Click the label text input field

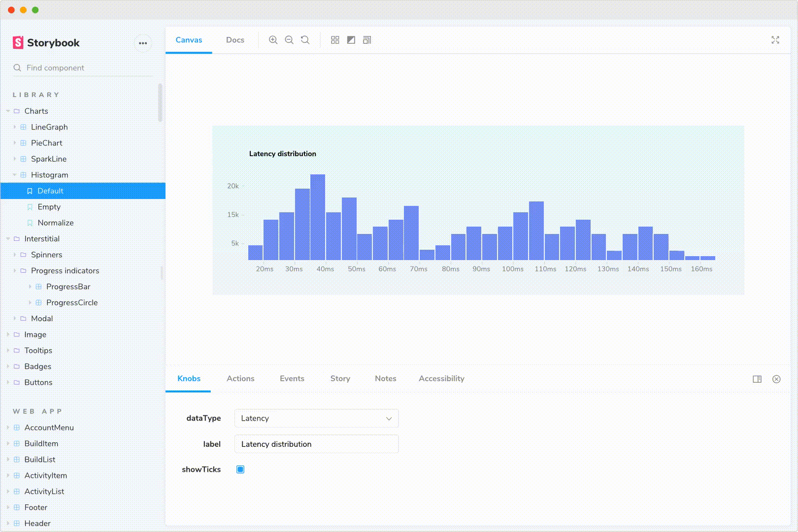click(316, 444)
